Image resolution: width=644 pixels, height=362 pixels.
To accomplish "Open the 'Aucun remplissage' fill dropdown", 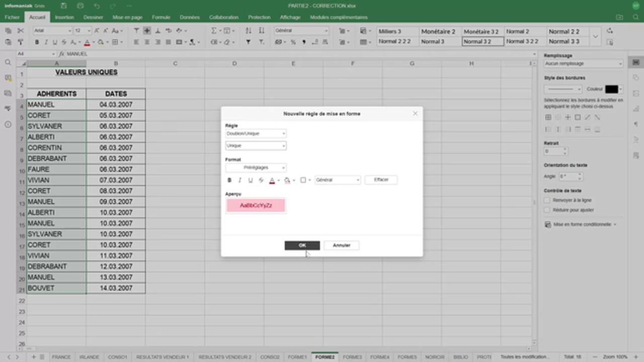I will 584,64.
